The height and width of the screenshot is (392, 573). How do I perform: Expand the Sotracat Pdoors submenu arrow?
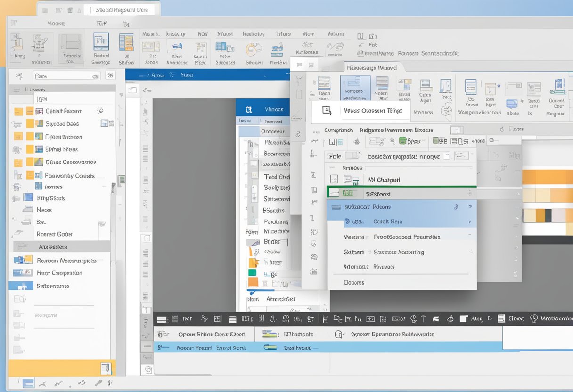click(x=470, y=207)
